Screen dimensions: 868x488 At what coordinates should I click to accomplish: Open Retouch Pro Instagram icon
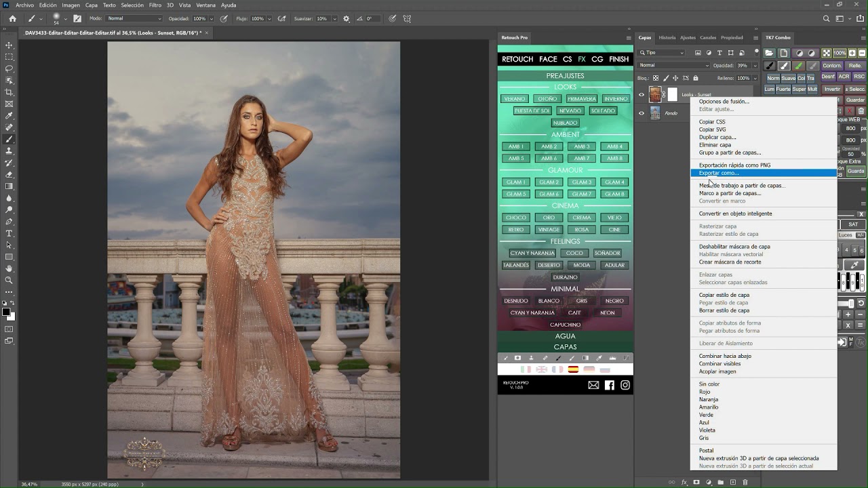click(625, 385)
